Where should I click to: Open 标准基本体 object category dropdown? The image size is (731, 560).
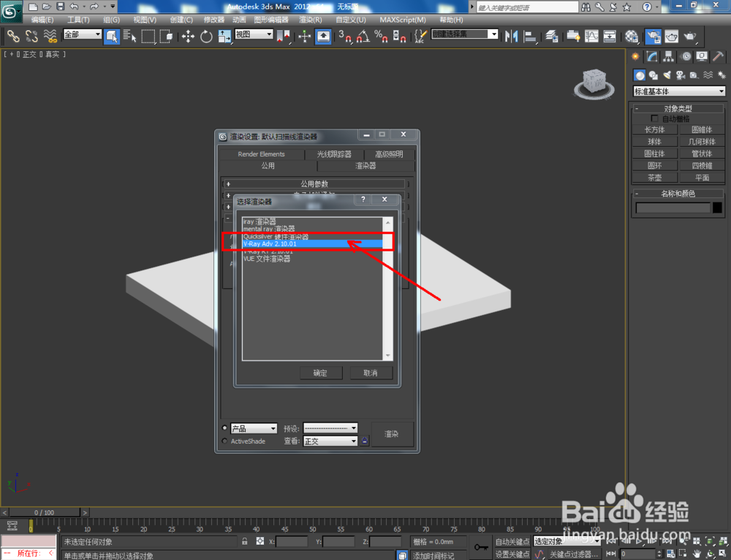click(x=679, y=91)
